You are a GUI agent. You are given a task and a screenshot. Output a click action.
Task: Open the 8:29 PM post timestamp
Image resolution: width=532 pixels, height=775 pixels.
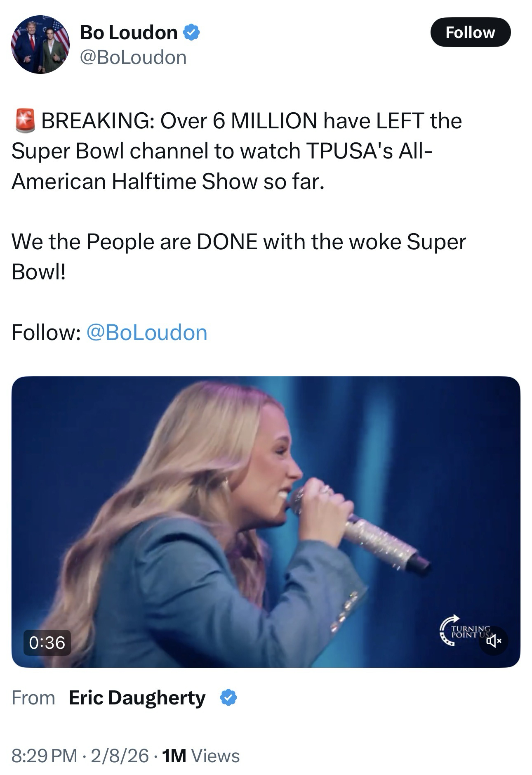(x=44, y=756)
